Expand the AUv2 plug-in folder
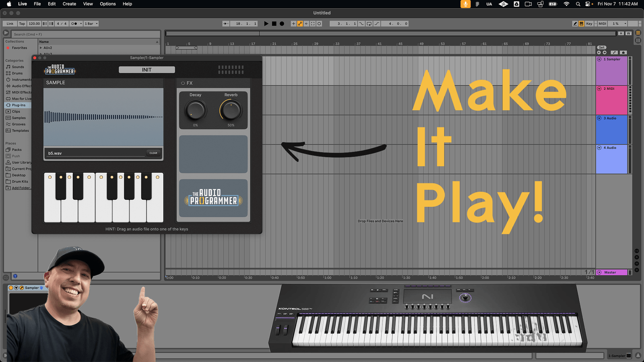The height and width of the screenshot is (362, 644). [x=41, y=47]
